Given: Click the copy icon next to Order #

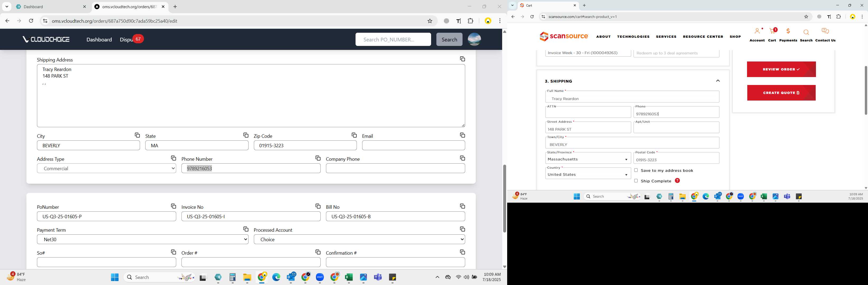Looking at the screenshot, I should 318,252.
